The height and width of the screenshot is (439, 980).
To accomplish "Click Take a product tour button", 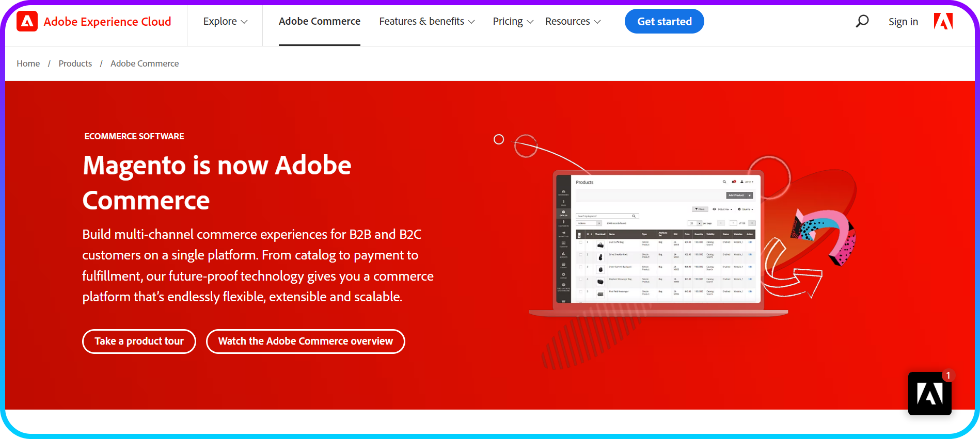I will [x=139, y=341].
